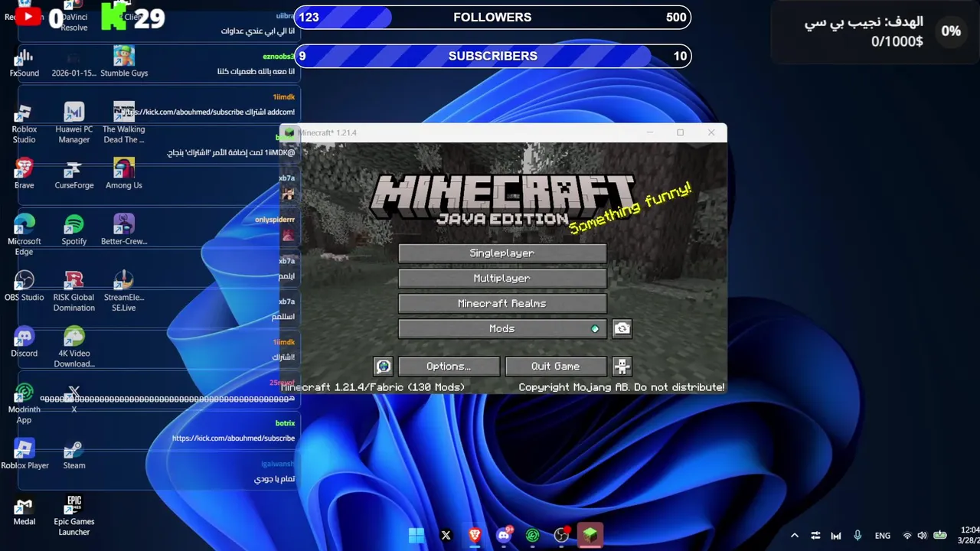Viewport: 980px width, 551px height.
Task: Click the FOLLOWERS progress bar overlay
Action: 492,18
